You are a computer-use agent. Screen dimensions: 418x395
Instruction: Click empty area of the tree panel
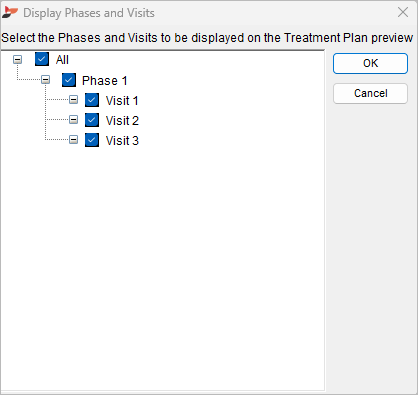162,267
